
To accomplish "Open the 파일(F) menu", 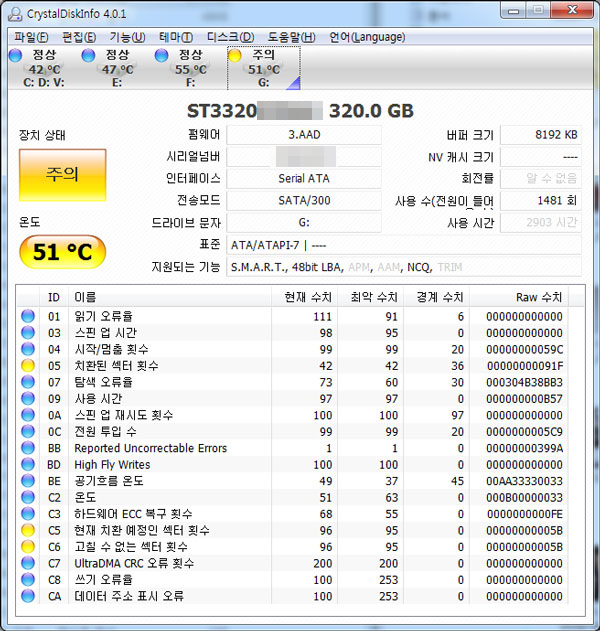I will [31, 37].
